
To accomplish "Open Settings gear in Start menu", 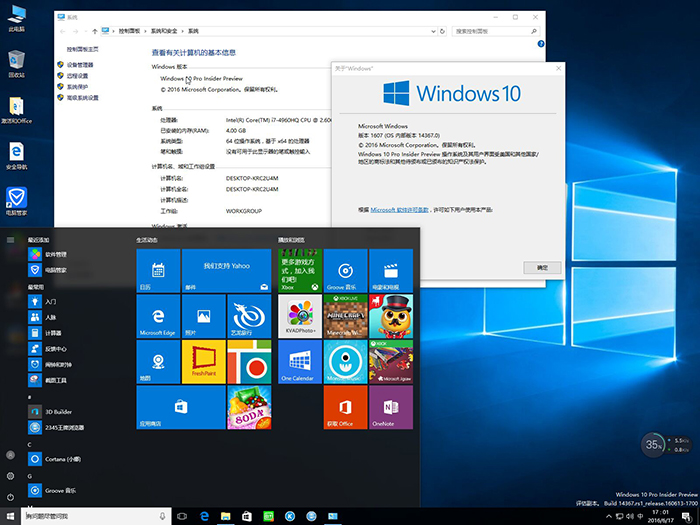I will click(10, 477).
